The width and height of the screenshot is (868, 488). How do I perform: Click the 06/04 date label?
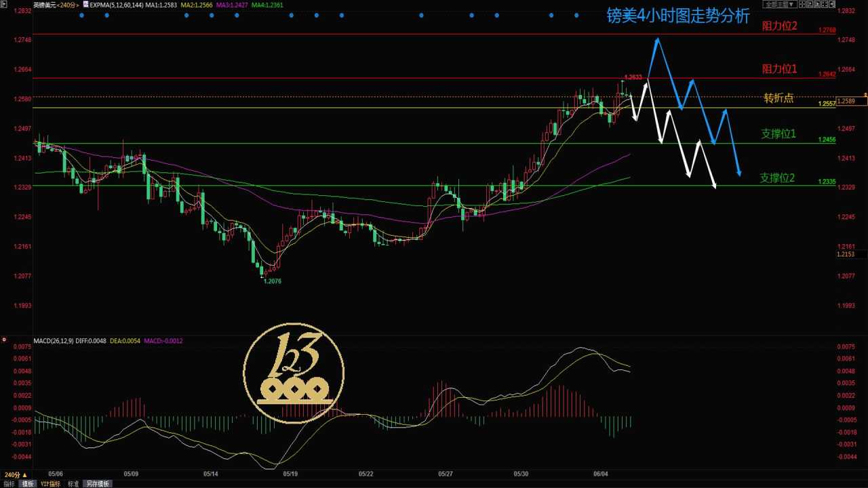tap(601, 474)
